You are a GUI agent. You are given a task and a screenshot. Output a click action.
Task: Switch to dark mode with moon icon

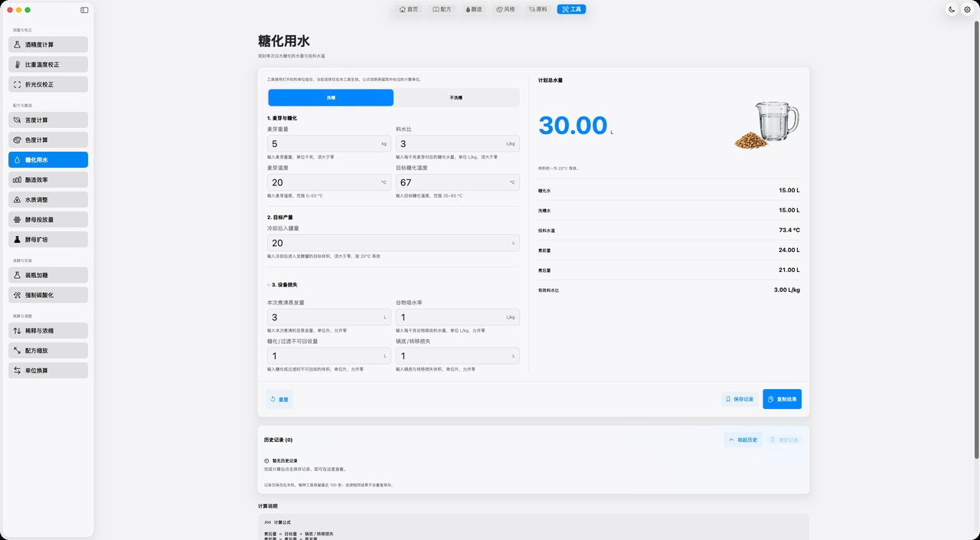pyautogui.click(x=952, y=9)
